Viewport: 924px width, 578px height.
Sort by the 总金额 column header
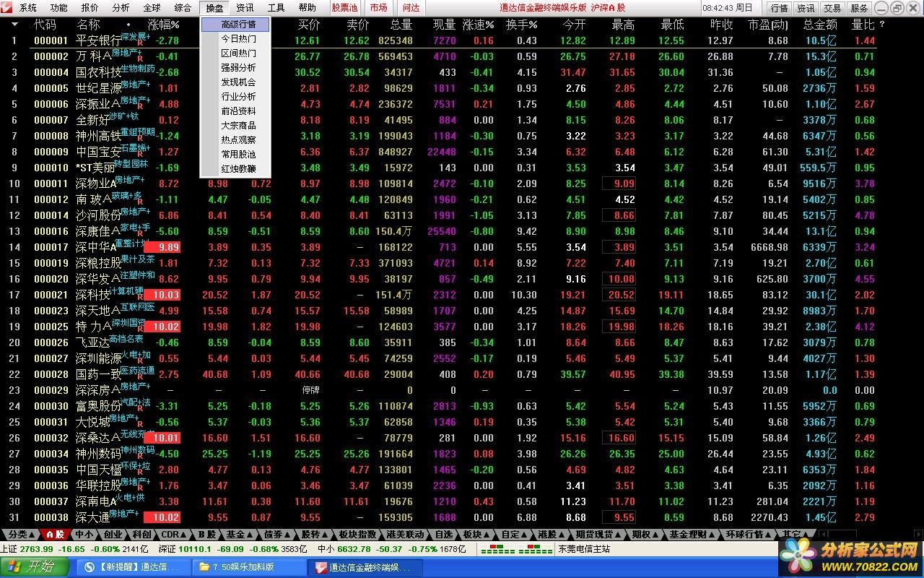pos(819,24)
